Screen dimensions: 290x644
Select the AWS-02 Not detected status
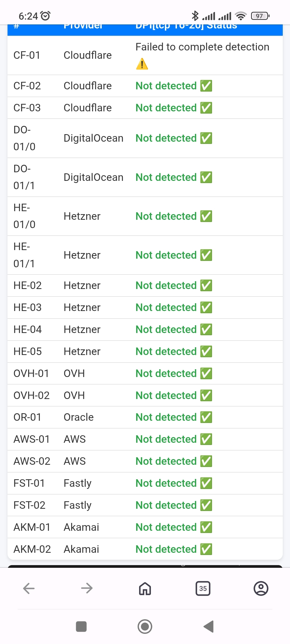tap(166, 461)
